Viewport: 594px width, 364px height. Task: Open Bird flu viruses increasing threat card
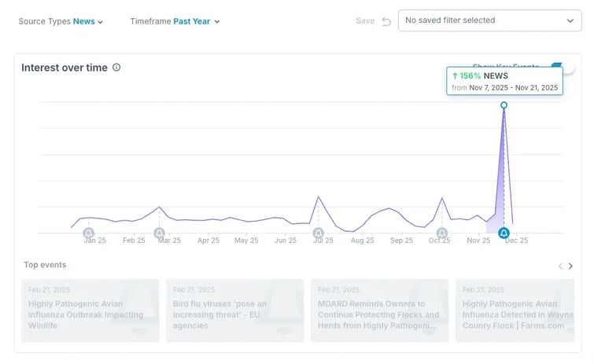click(234, 311)
